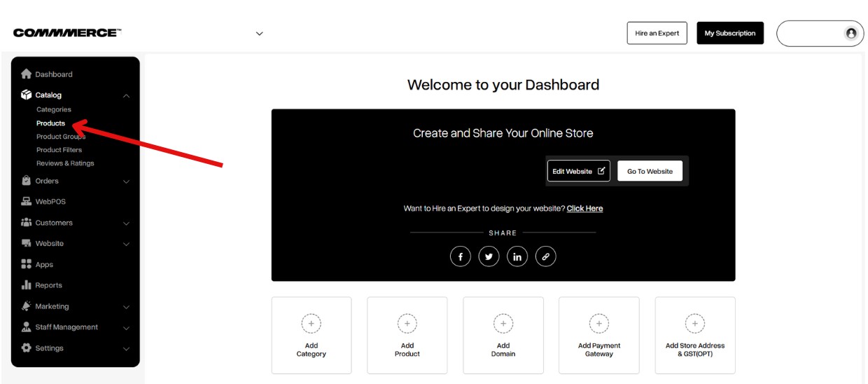This screenshot has height=384, width=868.
Task: Click the Marketing label in sidebar
Action: click(x=52, y=306)
